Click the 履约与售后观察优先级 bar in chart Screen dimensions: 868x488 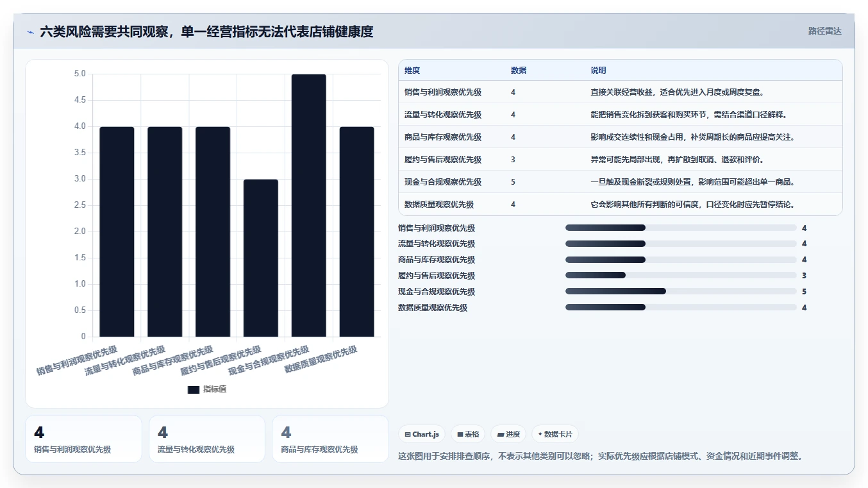coord(261,258)
